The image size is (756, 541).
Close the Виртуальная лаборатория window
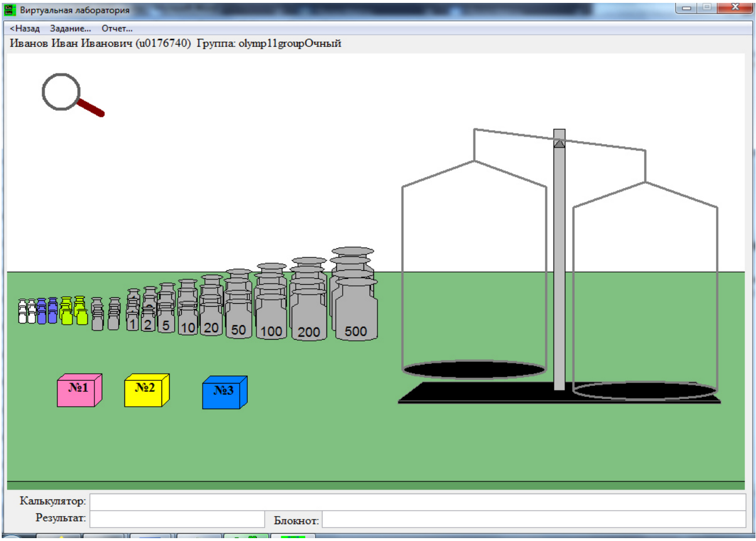735,8
